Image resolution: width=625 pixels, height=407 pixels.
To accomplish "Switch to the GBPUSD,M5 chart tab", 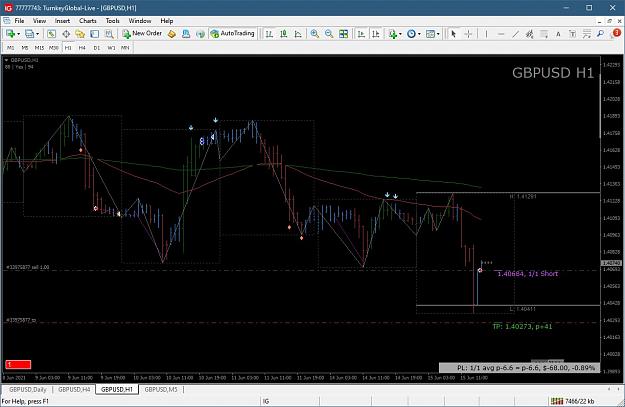I will click(161, 389).
